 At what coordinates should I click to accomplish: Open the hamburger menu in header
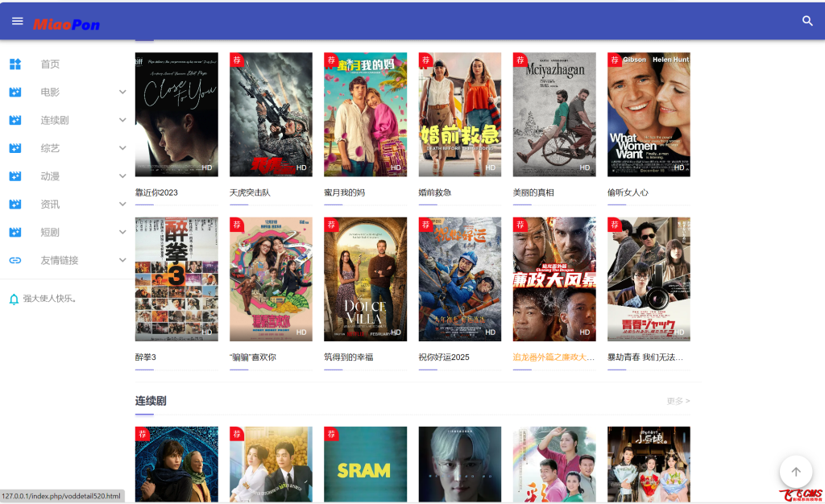pos(17,21)
